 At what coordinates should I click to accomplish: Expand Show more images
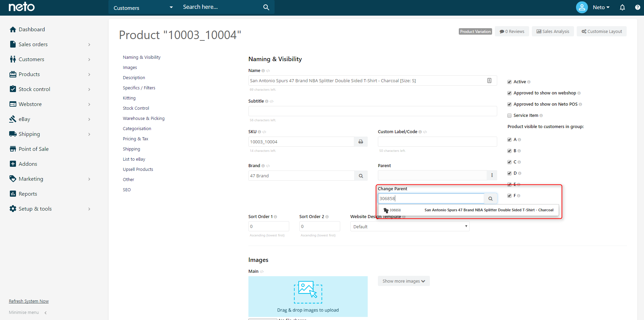point(404,281)
